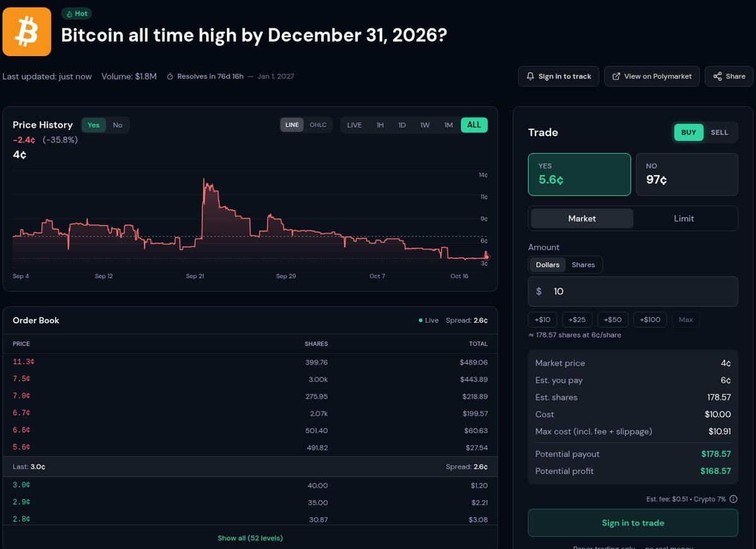Show Yes price history
This screenshot has height=549, width=756.
pos(94,125)
